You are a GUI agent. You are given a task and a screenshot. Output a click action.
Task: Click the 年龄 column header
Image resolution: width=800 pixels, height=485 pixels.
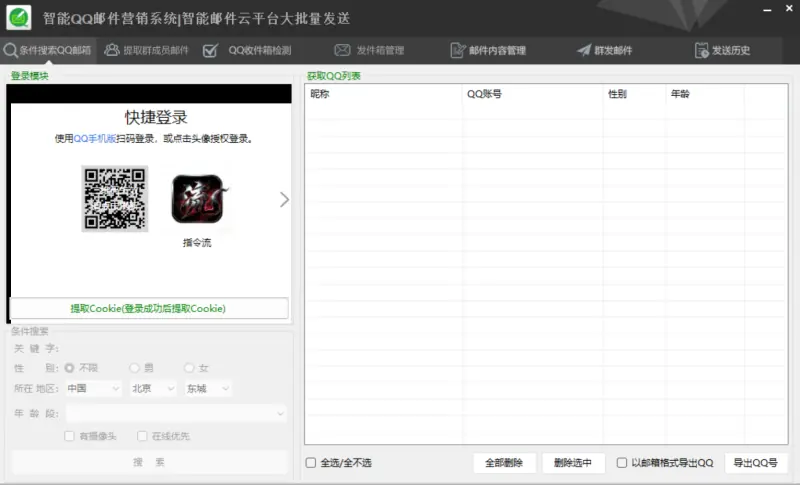705,94
